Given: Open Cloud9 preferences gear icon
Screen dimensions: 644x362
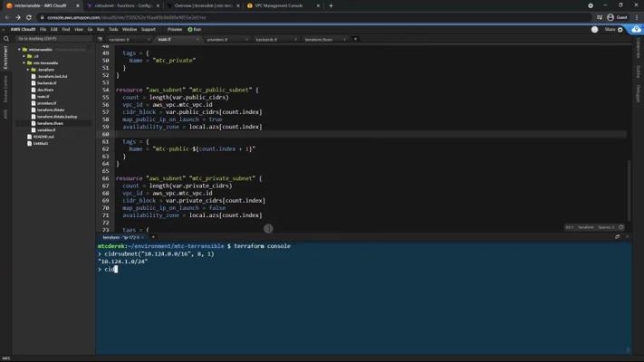Looking at the screenshot, I should click(621, 29).
